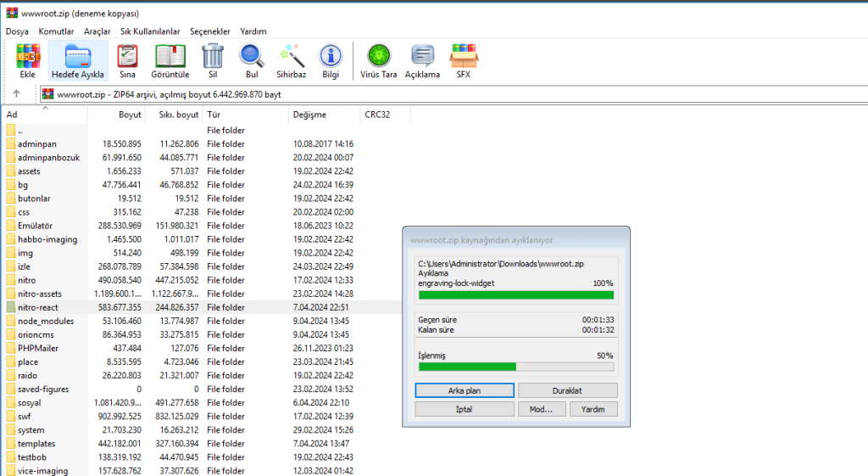Viewport: 868px width, 476px height.
Task: Click the WinRAR icon in the title bar
Action: (12, 13)
